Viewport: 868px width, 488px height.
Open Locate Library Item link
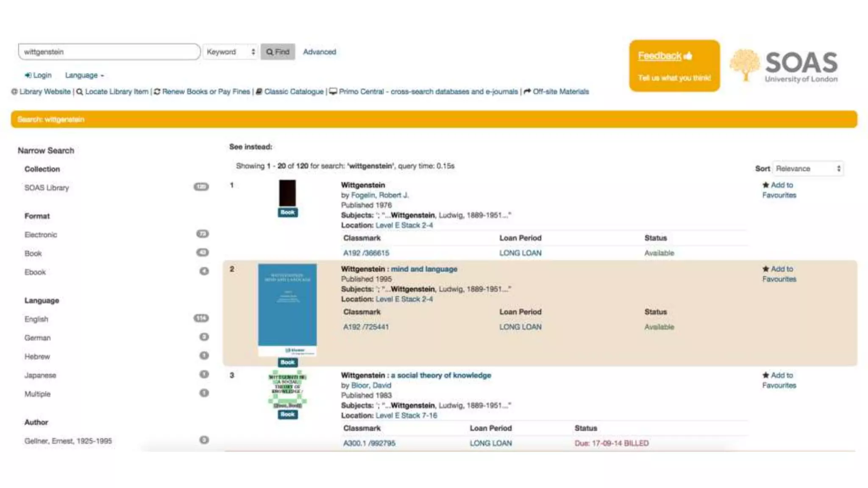click(x=117, y=91)
